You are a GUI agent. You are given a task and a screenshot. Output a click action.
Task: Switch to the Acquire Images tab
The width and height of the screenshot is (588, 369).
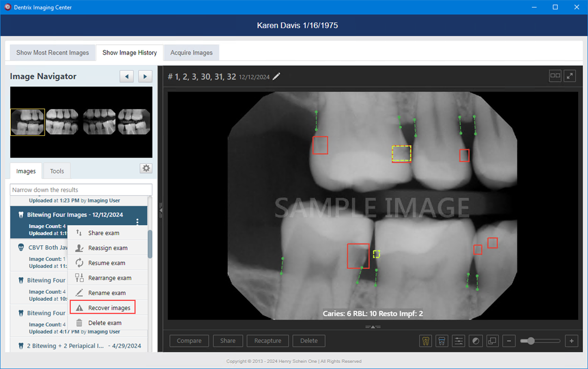click(191, 52)
